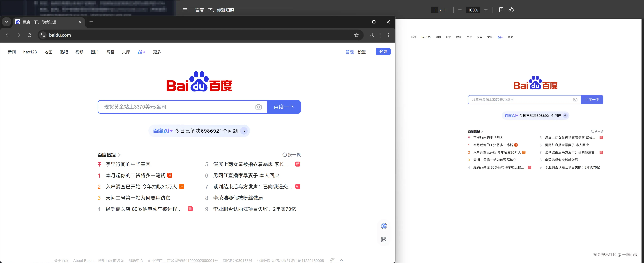Image resolution: width=644 pixels, height=263 pixels.
Task: Open the tab search dropdown arrow
Action: pos(7,22)
